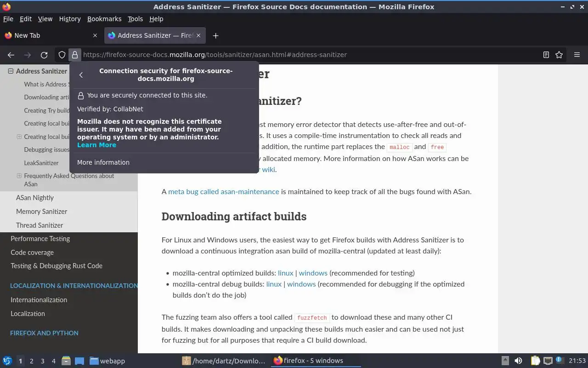588x368 pixels.
Task: Go back in the connection security popup
Action: [81, 75]
